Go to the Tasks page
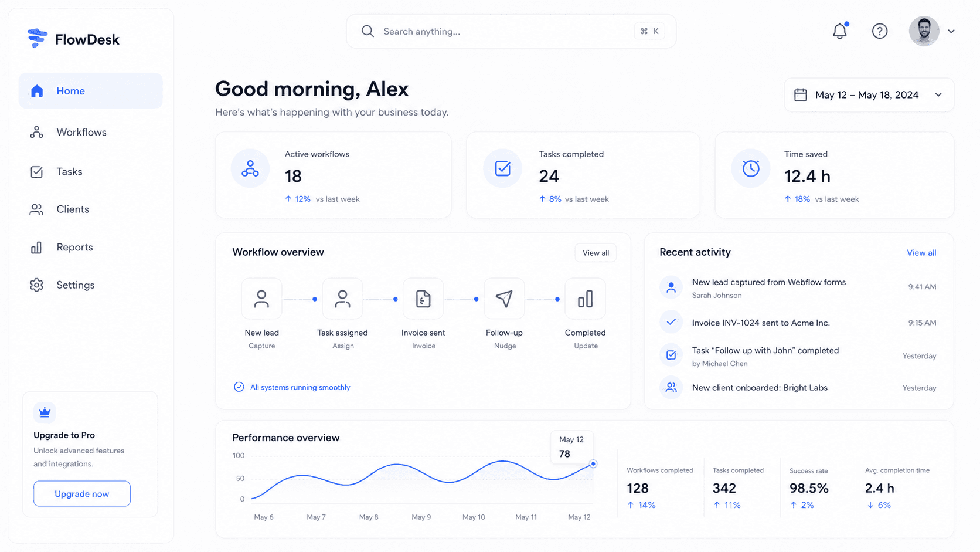The image size is (980, 552). (x=91, y=172)
